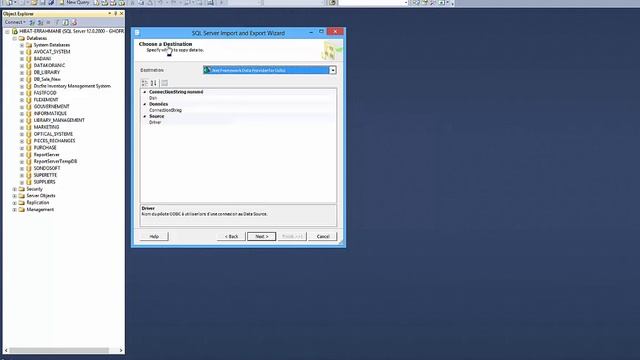Image resolution: width=640 pixels, height=360 pixels.
Task: Select the ReportServerTempDB database label
Action: tap(56, 161)
